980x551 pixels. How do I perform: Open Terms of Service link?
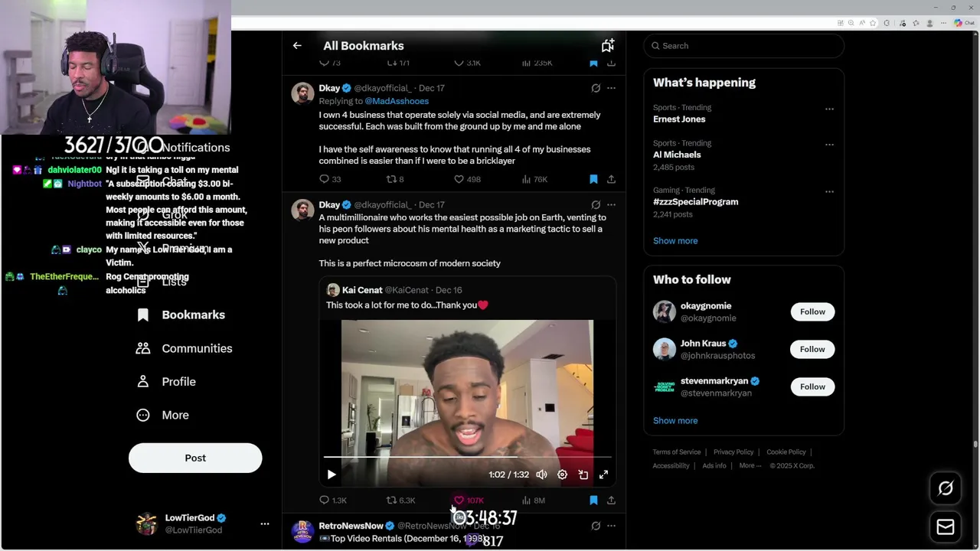coord(677,452)
